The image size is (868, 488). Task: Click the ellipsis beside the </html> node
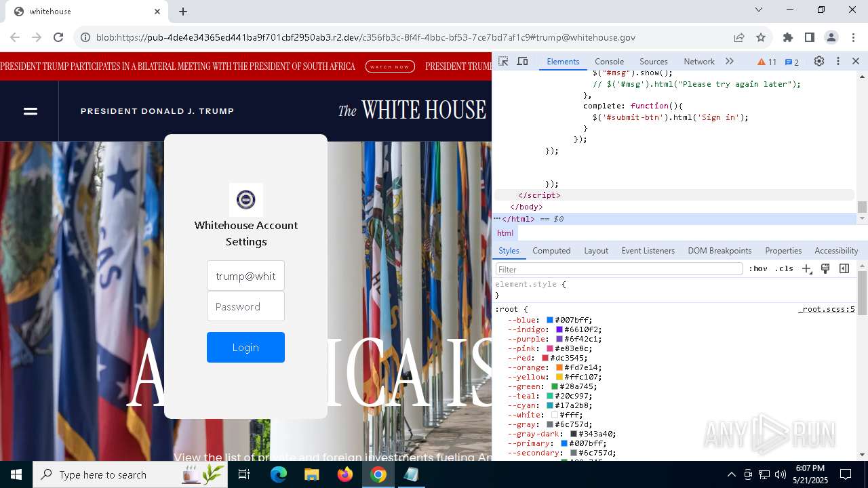pyautogui.click(x=497, y=219)
